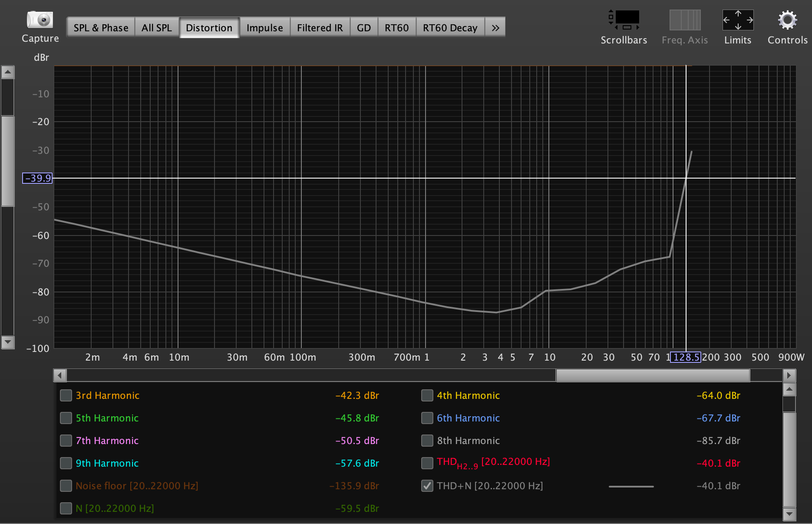Screen dimensions: 812x524
Task: Open the RT60 tab
Action: point(397,28)
